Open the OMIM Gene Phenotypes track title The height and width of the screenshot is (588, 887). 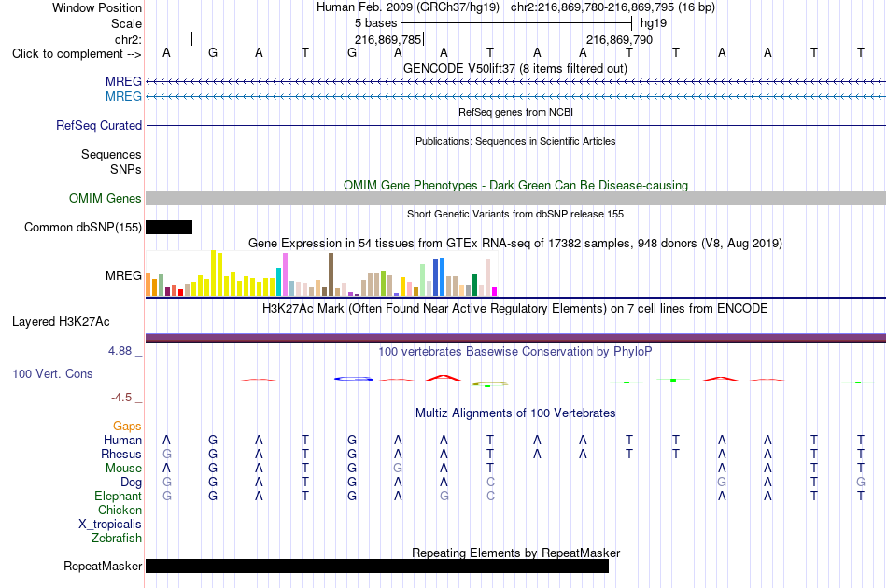(515, 185)
